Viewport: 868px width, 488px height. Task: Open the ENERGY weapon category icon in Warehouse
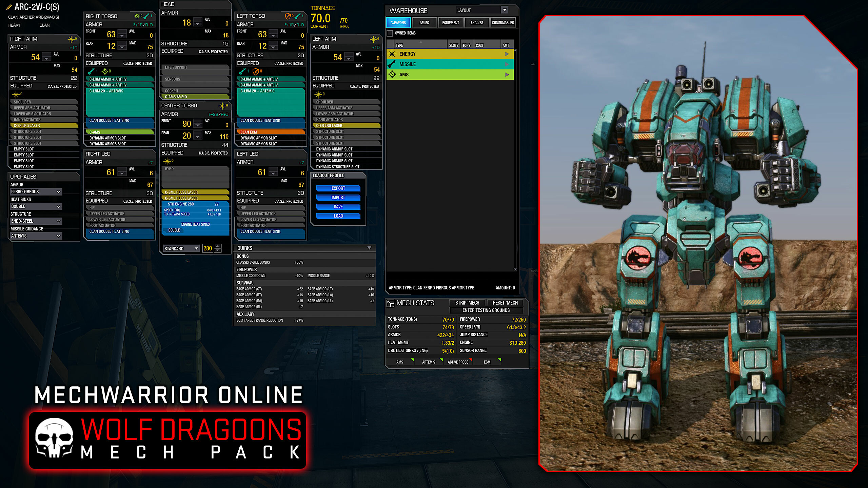click(x=392, y=54)
